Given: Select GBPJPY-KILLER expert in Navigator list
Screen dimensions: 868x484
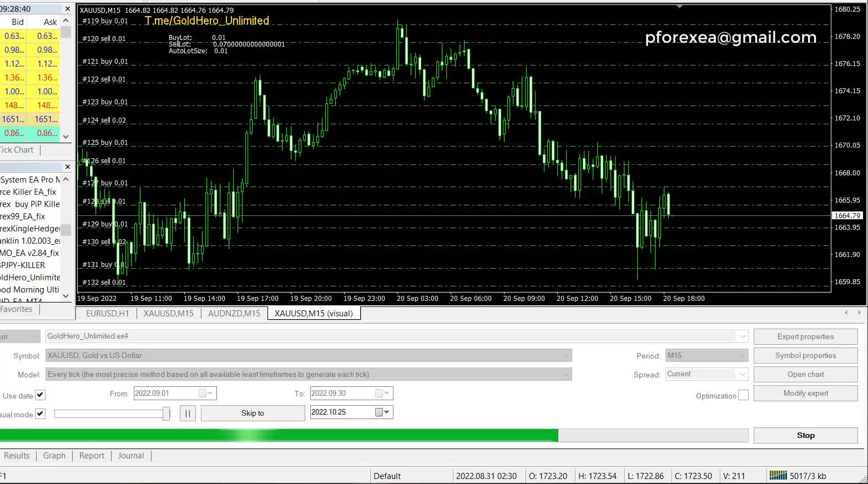Looking at the screenshot, I should (23, 265).
